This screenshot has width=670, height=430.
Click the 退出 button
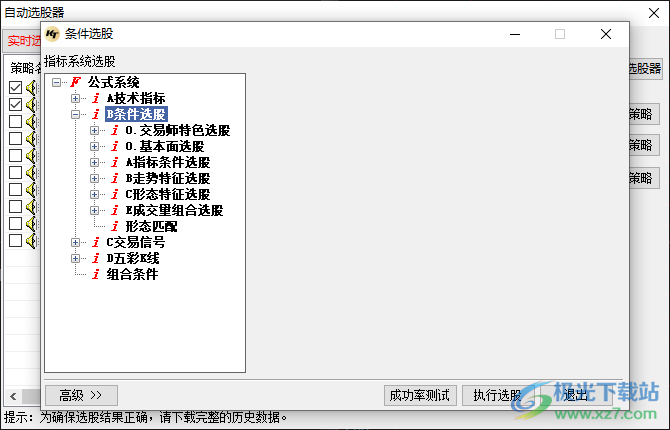576,395
